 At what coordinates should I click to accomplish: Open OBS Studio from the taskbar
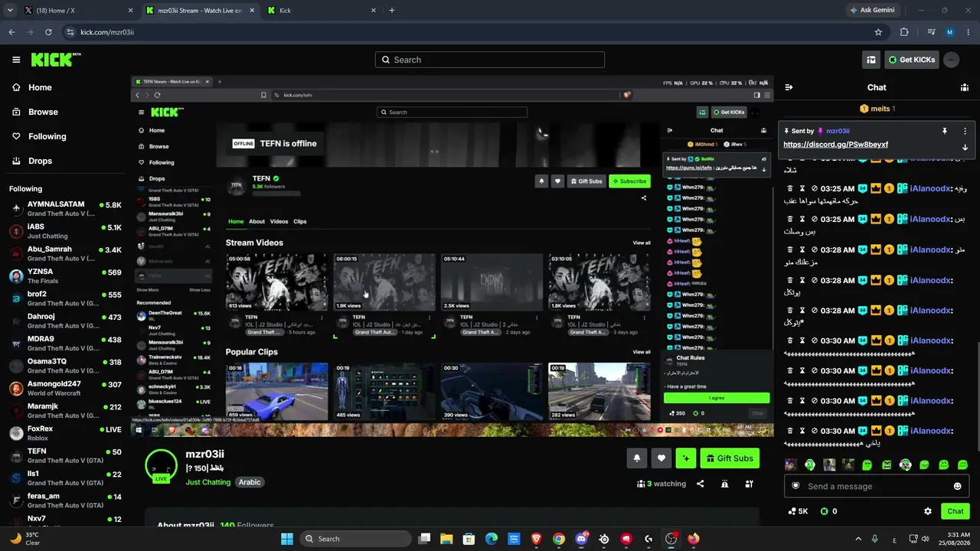(x=671, y=539)
